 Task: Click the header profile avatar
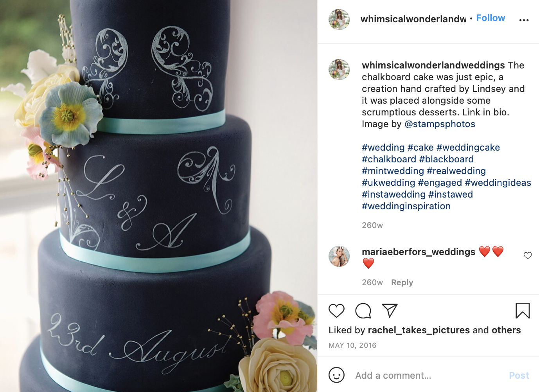point(339,19)
